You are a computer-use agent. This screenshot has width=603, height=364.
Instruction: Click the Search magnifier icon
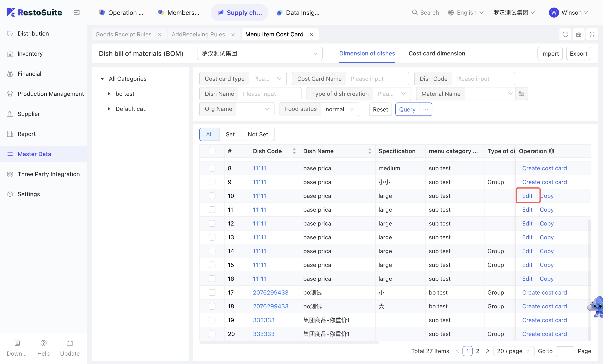pos(415,13)
